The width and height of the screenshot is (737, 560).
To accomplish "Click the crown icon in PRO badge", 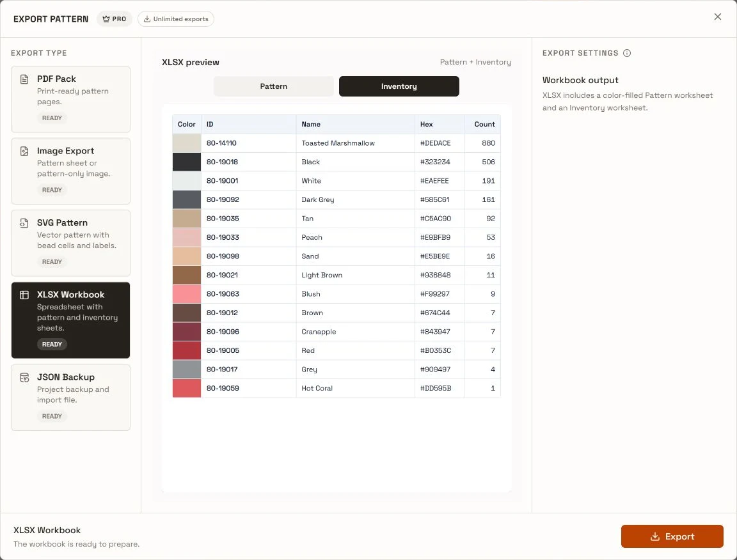I will pos(106,19).
